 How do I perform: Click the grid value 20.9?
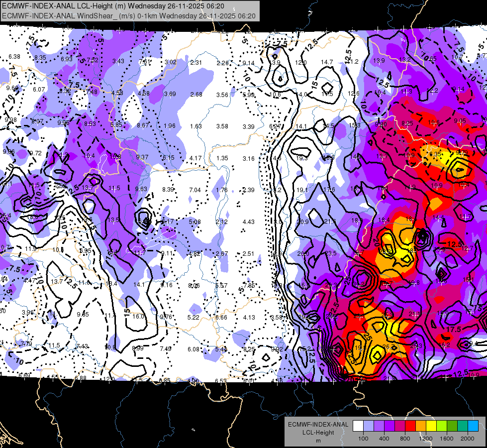(x=303, y=222)
